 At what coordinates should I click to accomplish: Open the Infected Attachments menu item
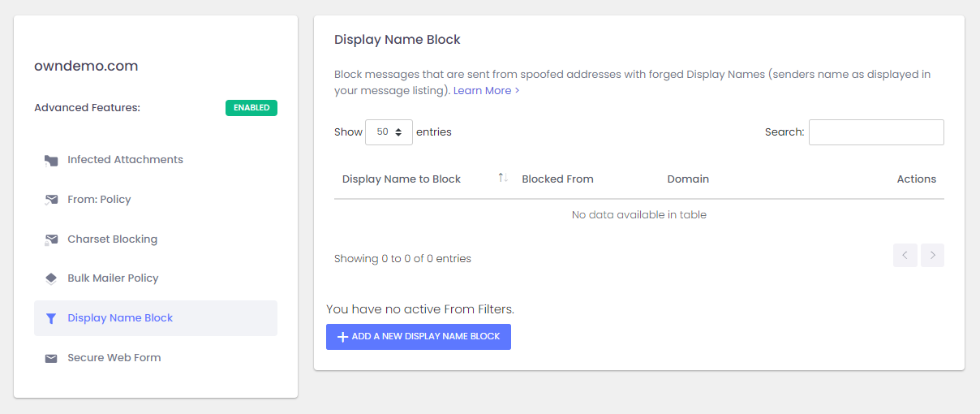(125, 160)
